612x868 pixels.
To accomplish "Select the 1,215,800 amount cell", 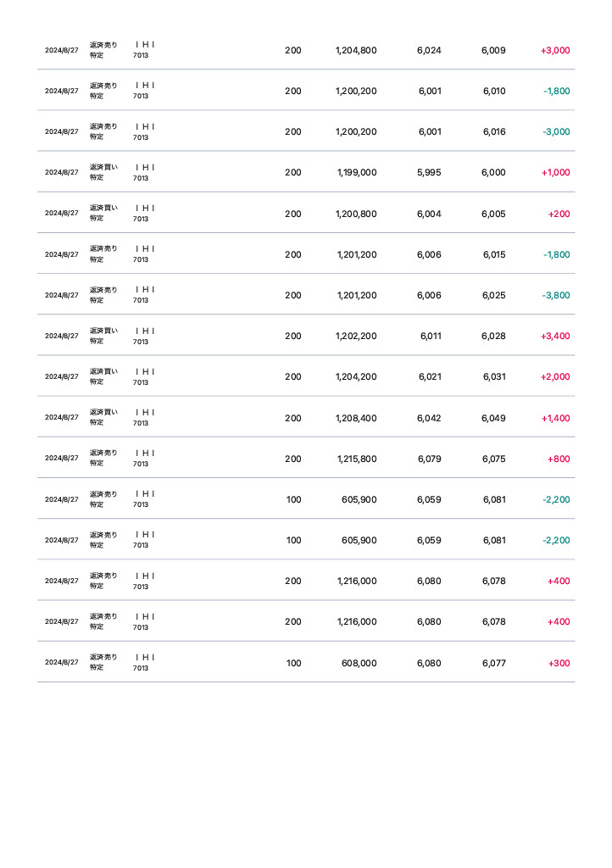I will point(356,459).
